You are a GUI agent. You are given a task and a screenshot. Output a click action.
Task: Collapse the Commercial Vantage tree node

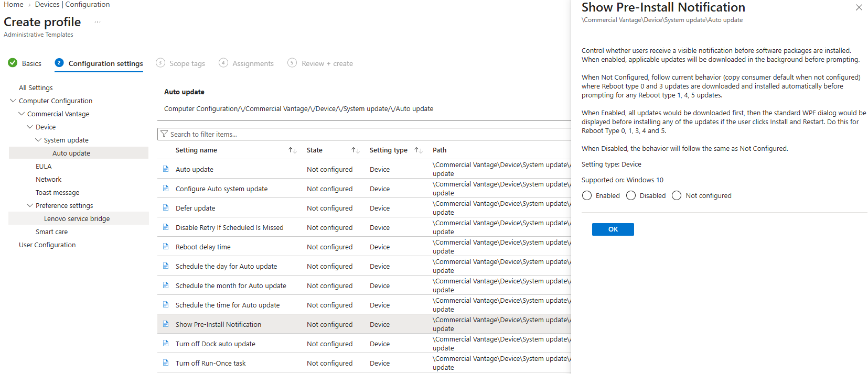click(x=22, y=114)
